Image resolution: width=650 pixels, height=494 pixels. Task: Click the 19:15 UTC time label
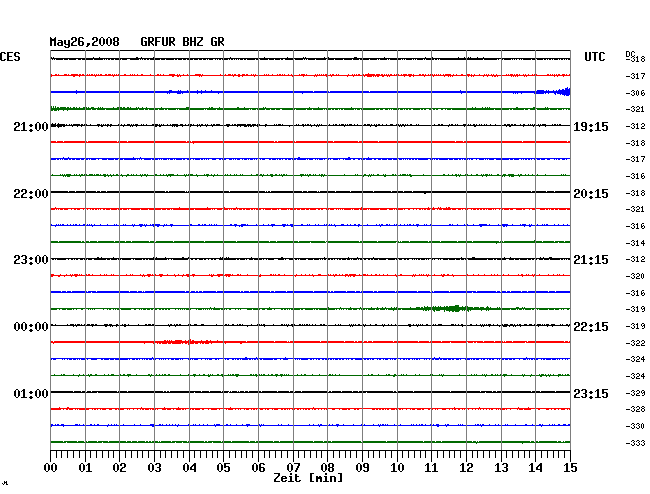tap(591, 127)
